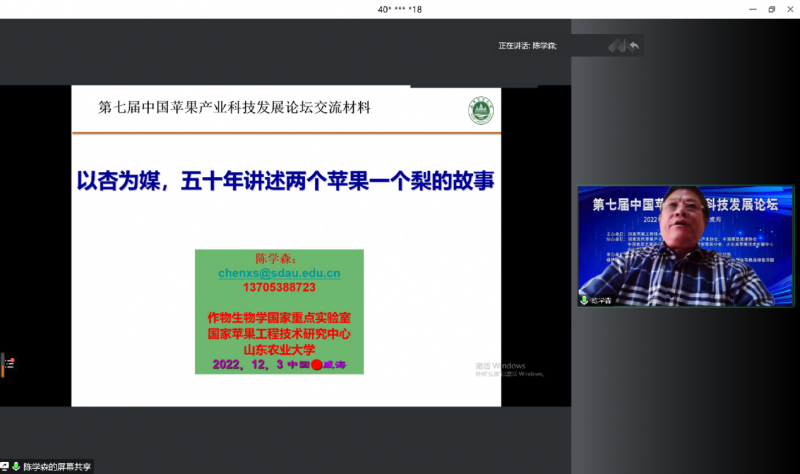
Task: Click the phone number 13705388723 on slide
Action: 279,287
